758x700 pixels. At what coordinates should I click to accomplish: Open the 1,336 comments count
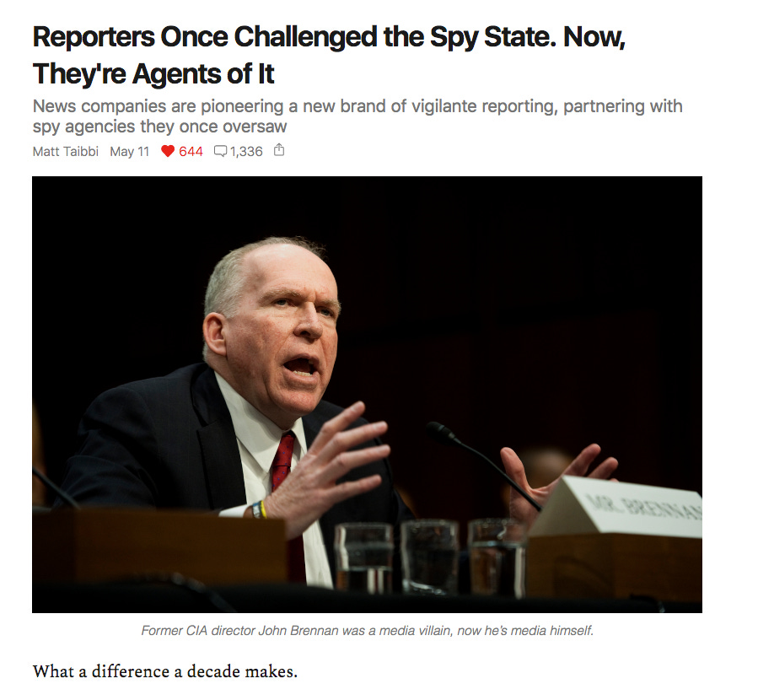click(x=246, y=151)
